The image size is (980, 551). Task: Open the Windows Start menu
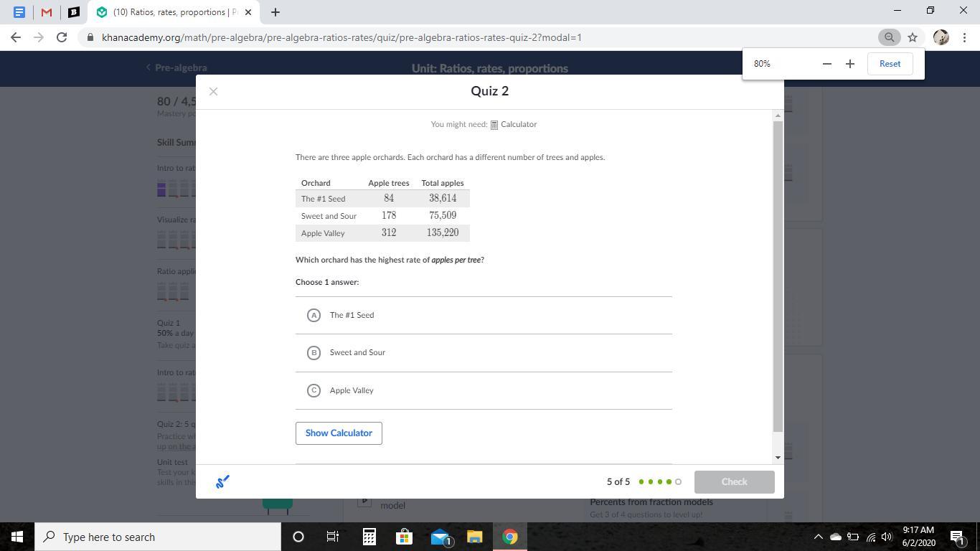[x=17, y=537]
